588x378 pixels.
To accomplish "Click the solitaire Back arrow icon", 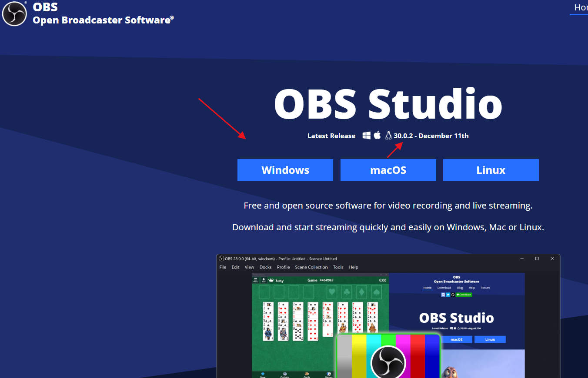I will [264, 280].
